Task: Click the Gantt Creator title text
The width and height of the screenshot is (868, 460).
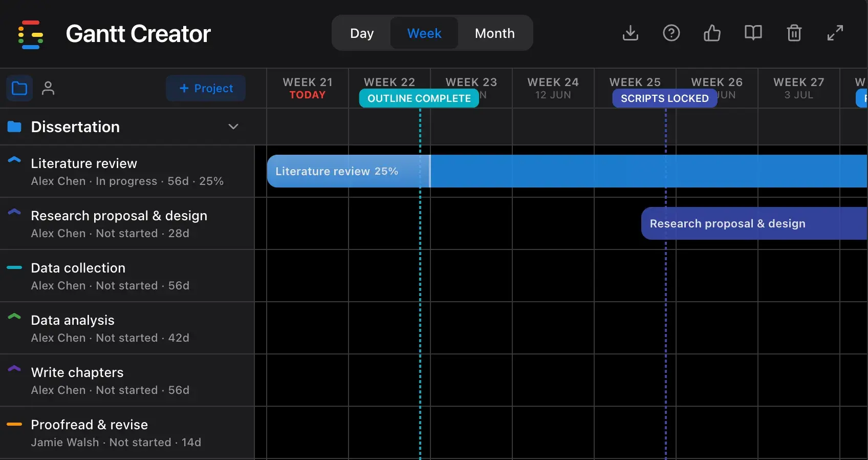Action: click(x=138, y=34)
